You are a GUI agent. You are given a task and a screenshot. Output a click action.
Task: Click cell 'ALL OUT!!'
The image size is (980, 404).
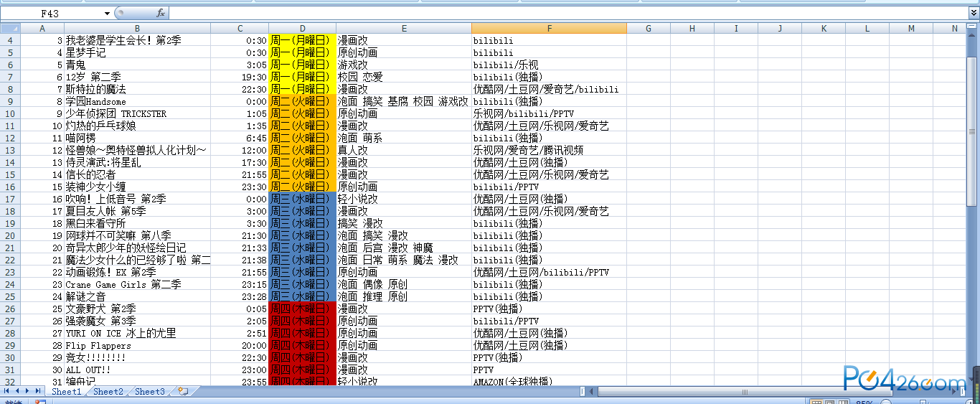click(x=137, y=370)
